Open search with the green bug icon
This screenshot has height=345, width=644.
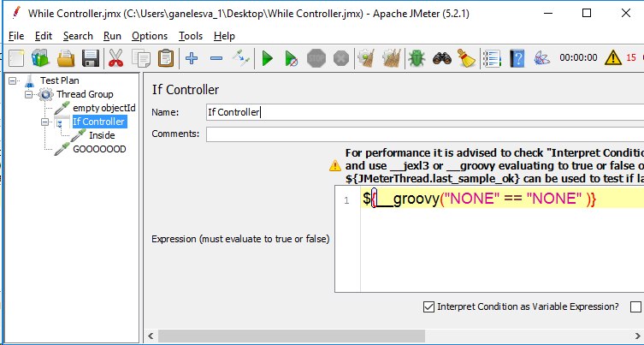[417, 58]
